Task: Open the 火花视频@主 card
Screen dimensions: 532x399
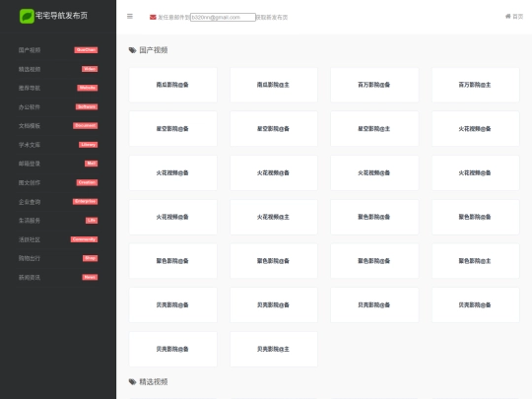Action: click(x=274, y=217)
